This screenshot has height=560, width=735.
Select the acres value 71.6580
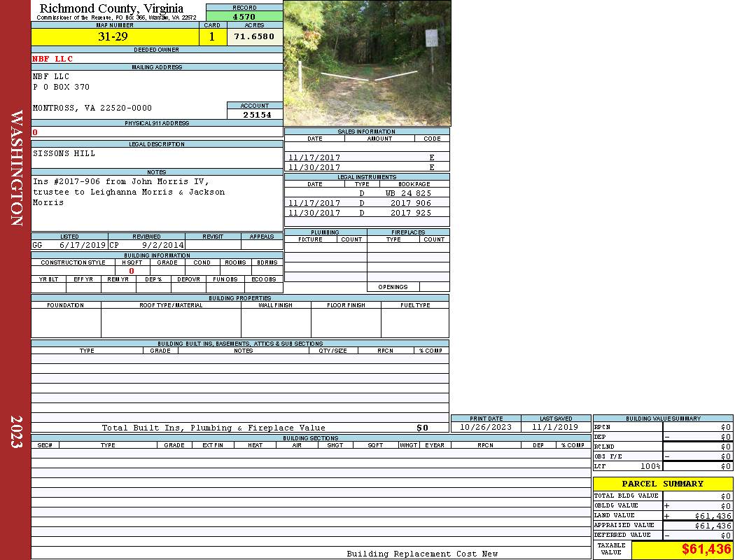click(254, 37)
